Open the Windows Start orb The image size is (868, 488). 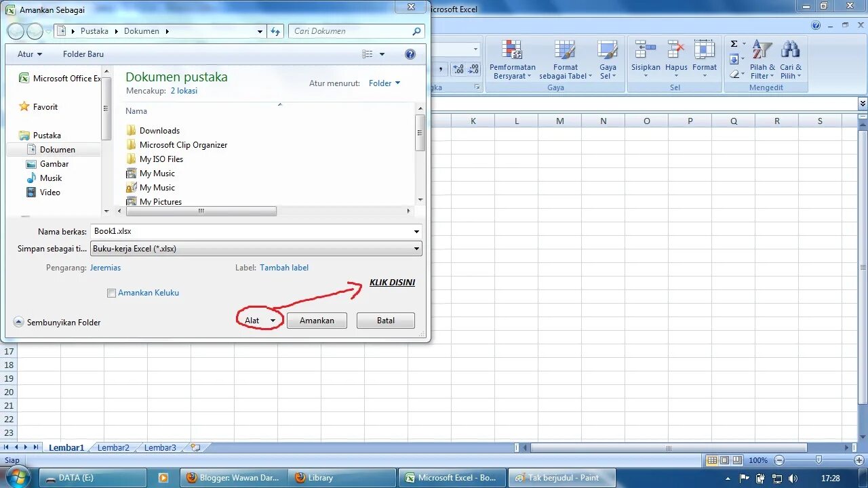(17, 477)
